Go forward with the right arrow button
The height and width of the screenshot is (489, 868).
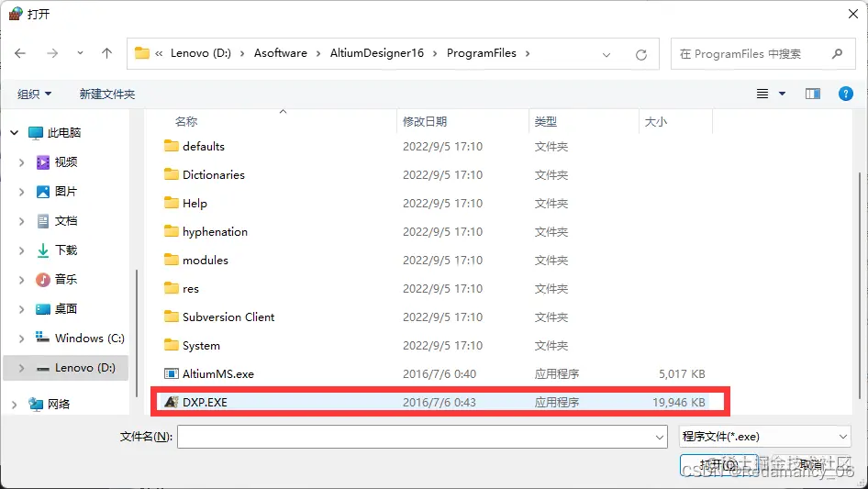(52, 53)
